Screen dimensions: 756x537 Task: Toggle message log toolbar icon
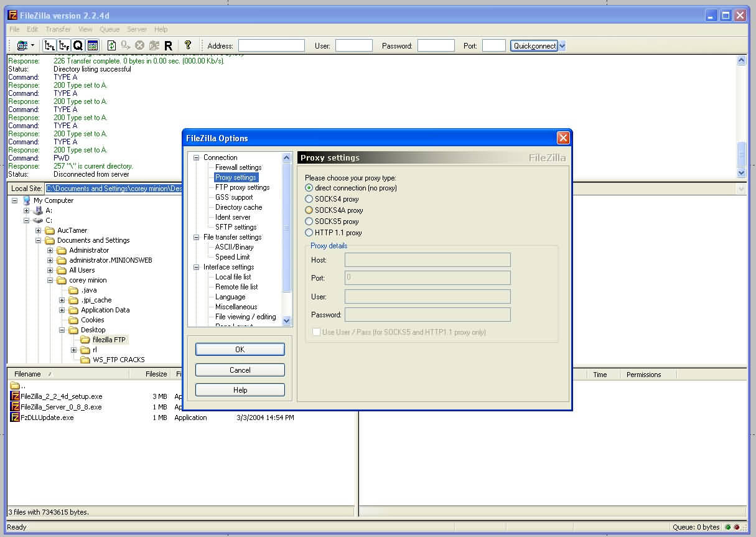92,45
